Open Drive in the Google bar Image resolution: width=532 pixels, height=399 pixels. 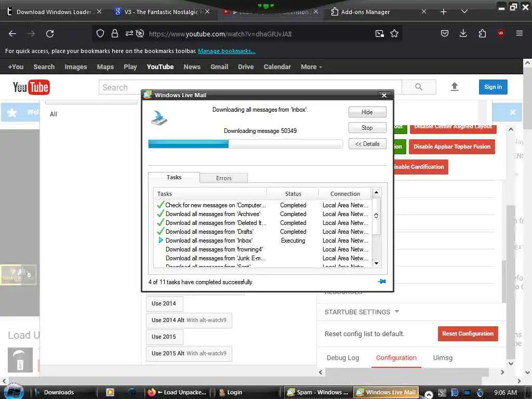(246, 67)
